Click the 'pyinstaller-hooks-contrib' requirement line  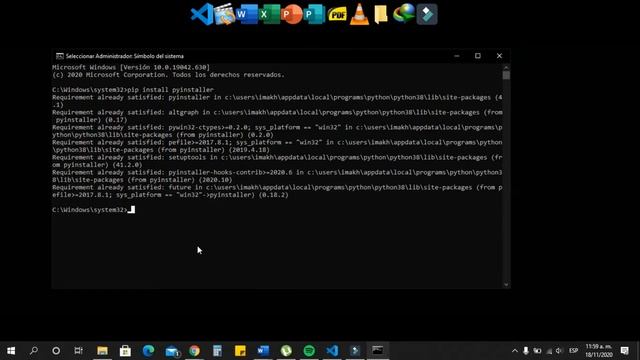(277, 176)
